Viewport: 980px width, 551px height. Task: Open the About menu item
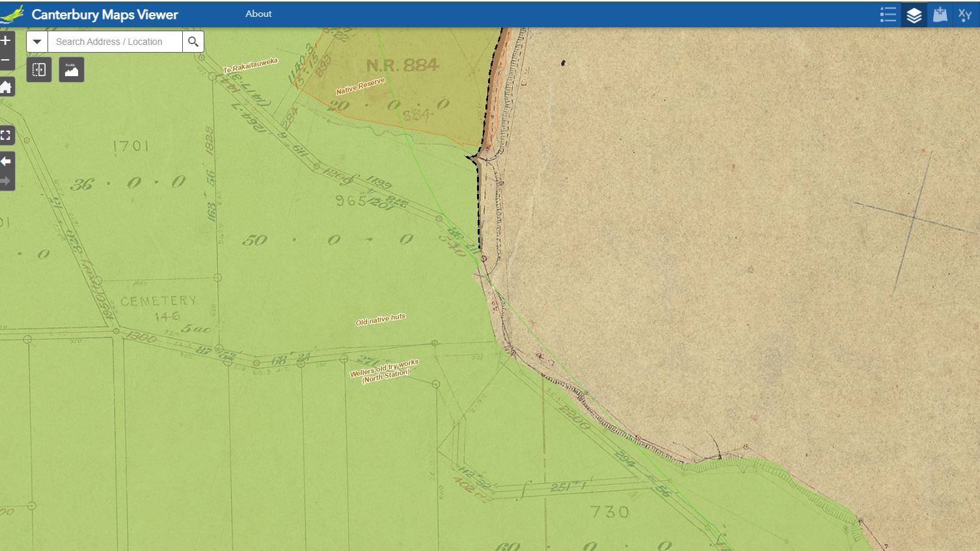[x=258, y=14]
